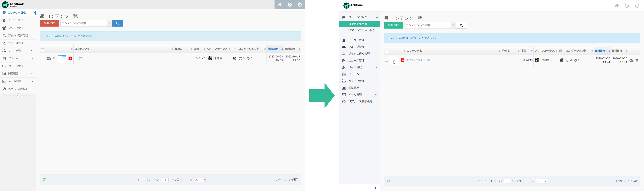Check select-all box above the サンプル row

tap(43, 50)
